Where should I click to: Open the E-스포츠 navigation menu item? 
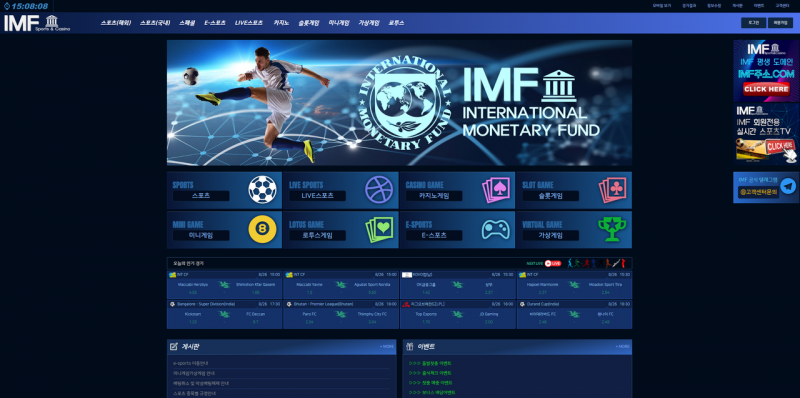point(215,23)
